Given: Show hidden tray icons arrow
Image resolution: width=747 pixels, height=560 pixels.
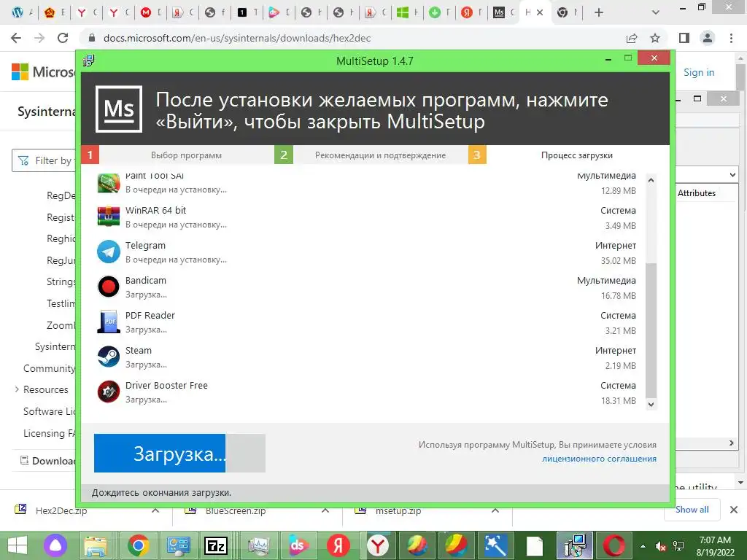Looking at the screenshot, I should point(643,546).
